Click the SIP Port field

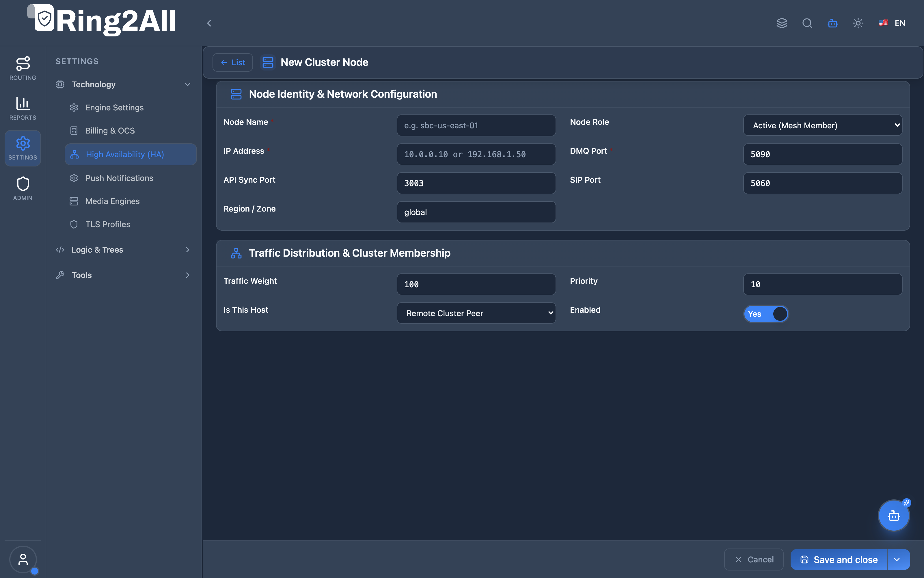click(822, 183)
